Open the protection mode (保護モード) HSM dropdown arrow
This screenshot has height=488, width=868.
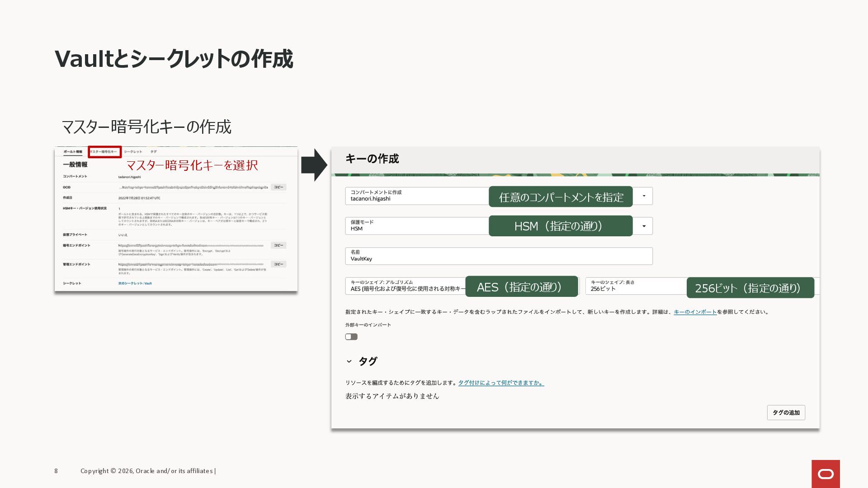click(644, 226)
